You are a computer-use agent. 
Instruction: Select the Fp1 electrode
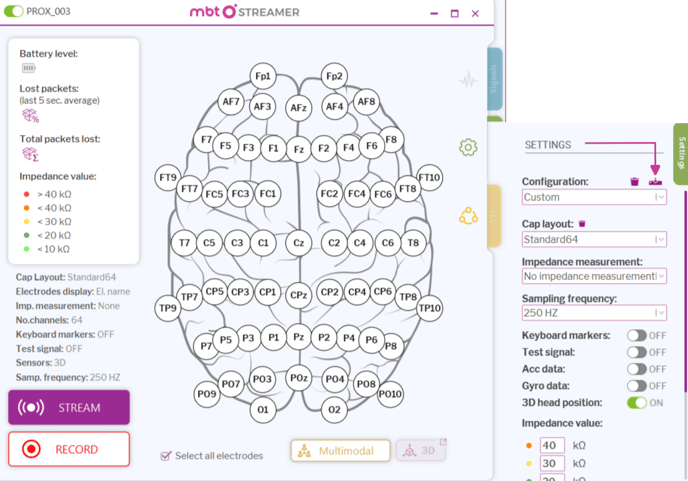click(x=263, y=76)
